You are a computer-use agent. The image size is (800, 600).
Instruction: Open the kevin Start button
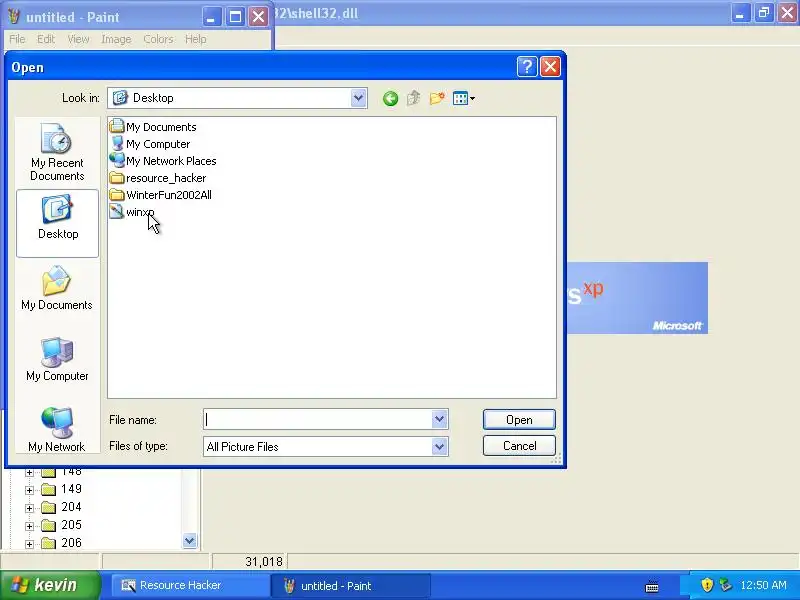tap(49, 585)
